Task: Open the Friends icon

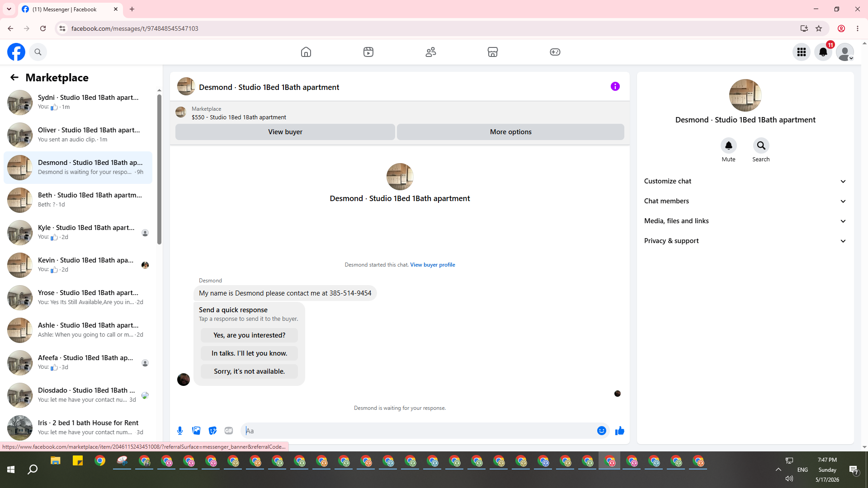Action: (431, 52)
